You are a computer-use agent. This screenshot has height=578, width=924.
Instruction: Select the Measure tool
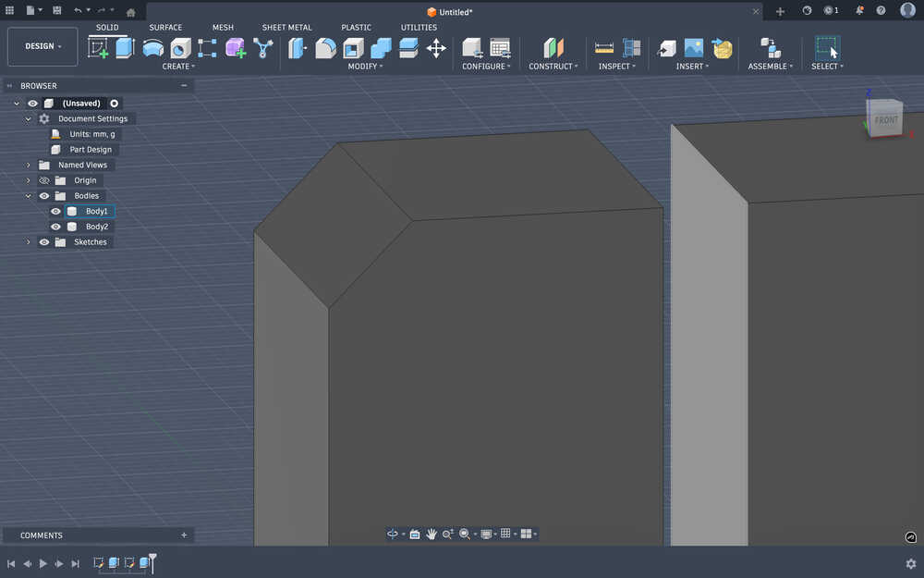click(x=604, y=48)
